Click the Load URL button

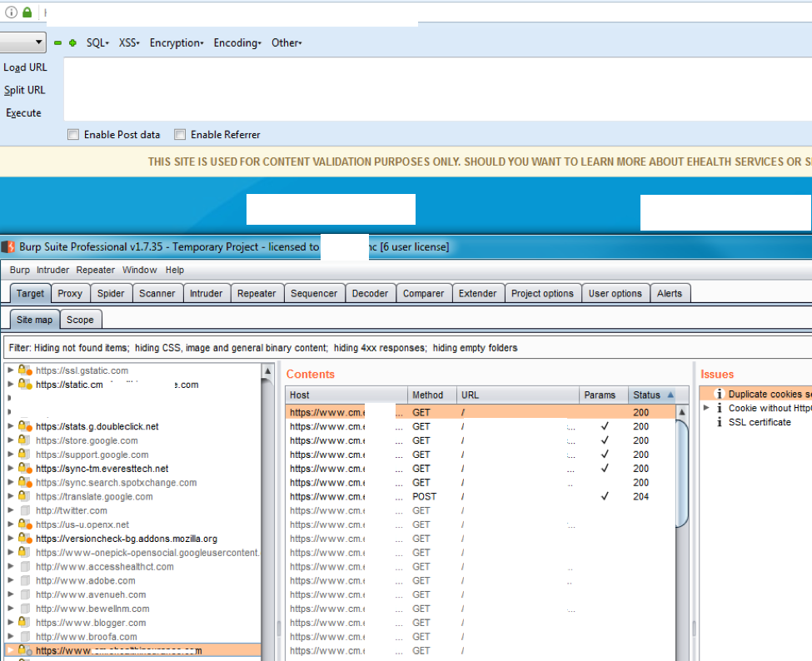(25, 67)
